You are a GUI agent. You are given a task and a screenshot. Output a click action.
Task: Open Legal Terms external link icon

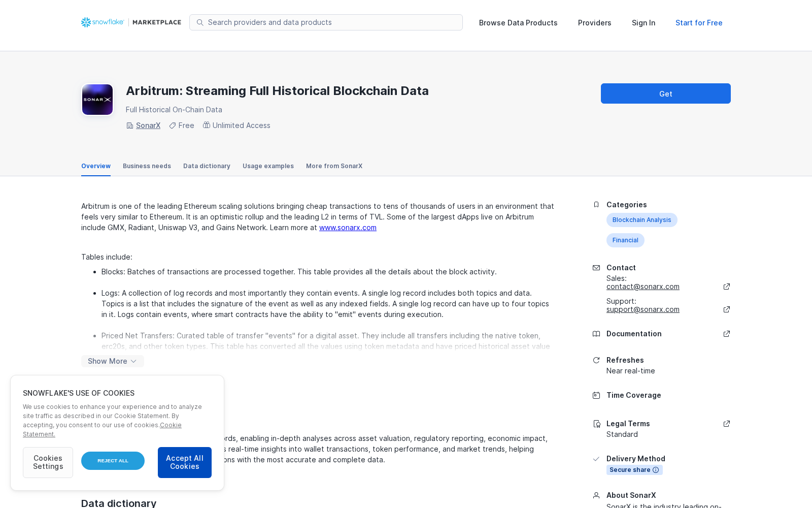(x=727, y=424)
